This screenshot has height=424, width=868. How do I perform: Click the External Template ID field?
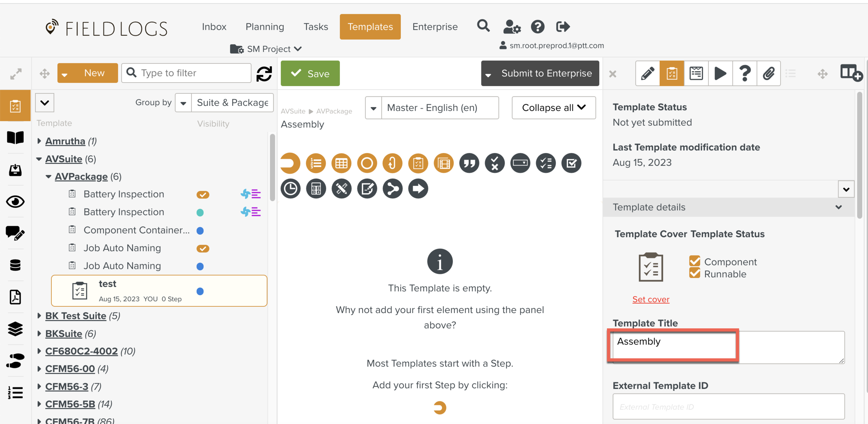[728, 406]
